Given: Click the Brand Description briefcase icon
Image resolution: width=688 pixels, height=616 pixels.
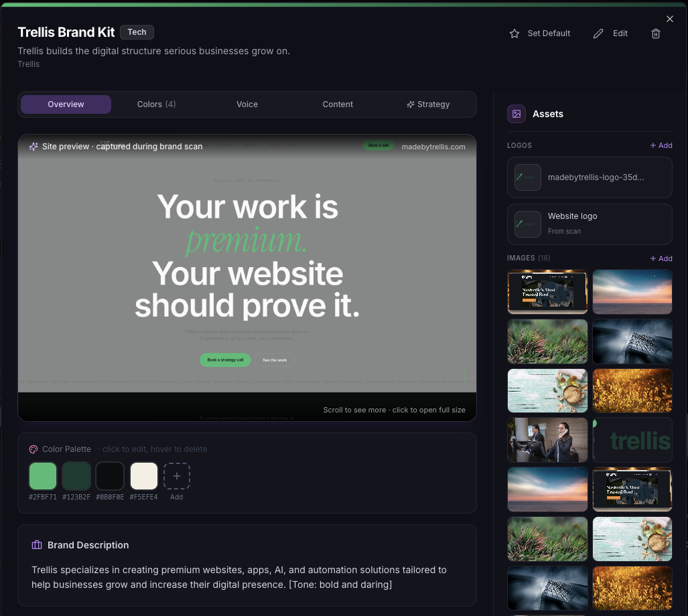Looking at the screenshot, I should 37,545.
